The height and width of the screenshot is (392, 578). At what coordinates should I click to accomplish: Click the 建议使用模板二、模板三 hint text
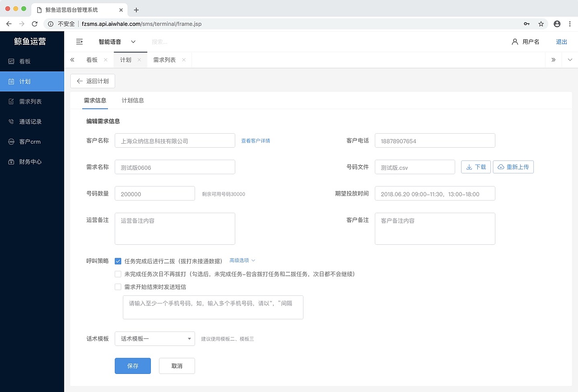point(228,339)
